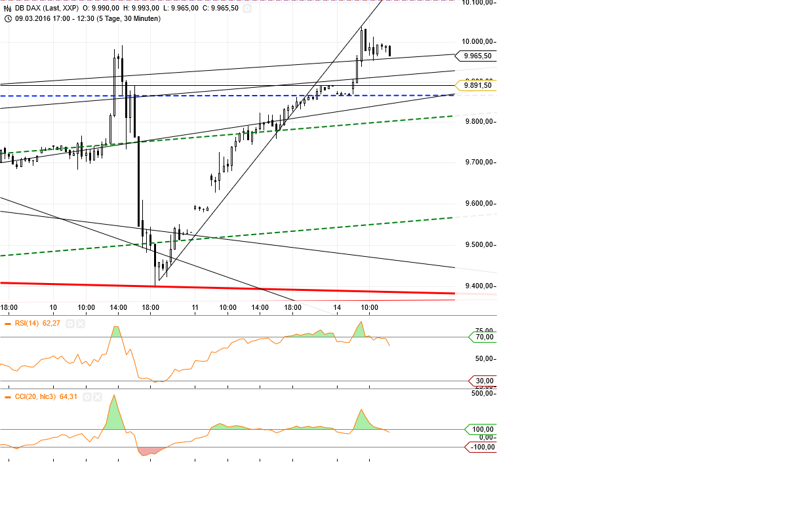Click the CCI 100,00 upper level tag

[x=481, y=430]
